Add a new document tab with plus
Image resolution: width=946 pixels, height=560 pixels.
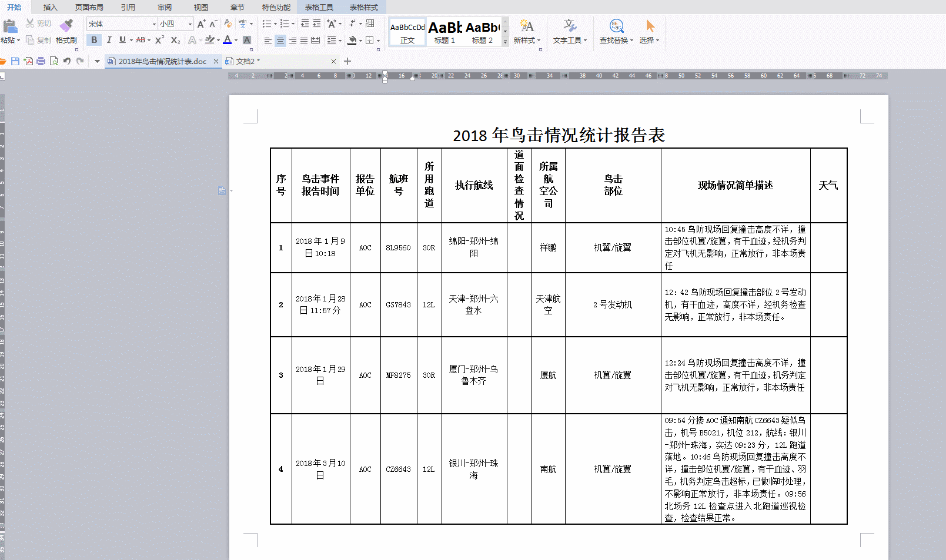click(347, 61)
